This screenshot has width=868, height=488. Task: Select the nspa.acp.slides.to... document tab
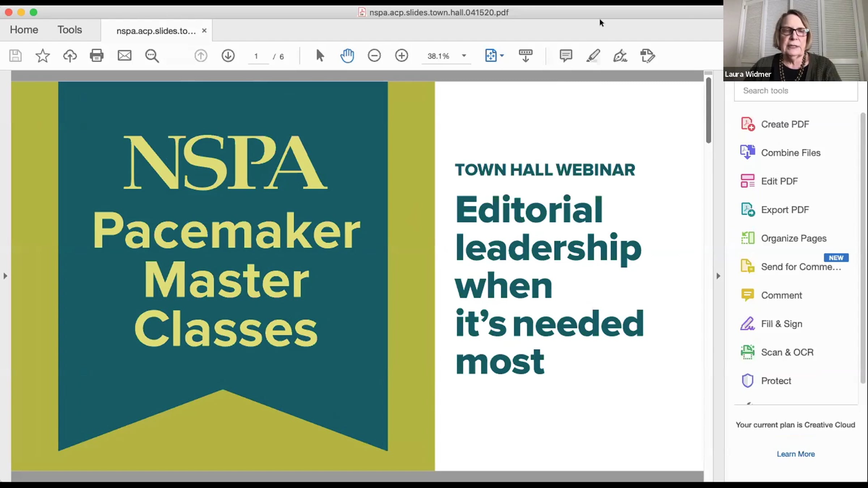156,31
